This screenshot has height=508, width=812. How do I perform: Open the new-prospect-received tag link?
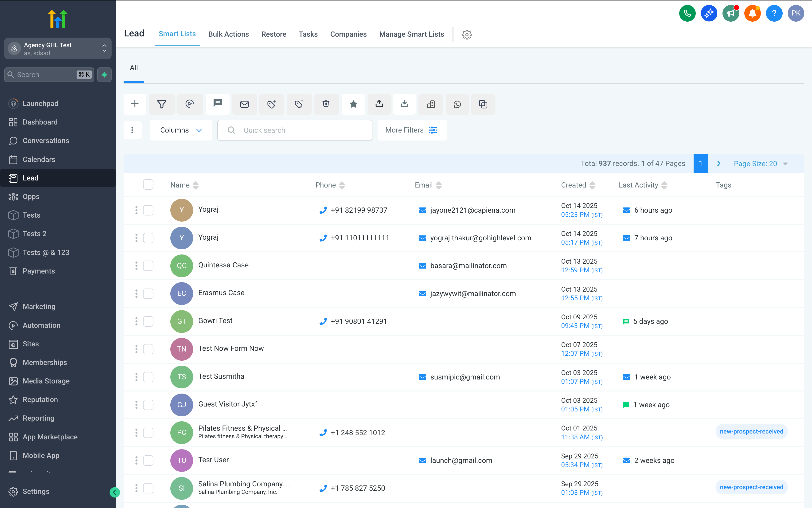tap(751, 431)
